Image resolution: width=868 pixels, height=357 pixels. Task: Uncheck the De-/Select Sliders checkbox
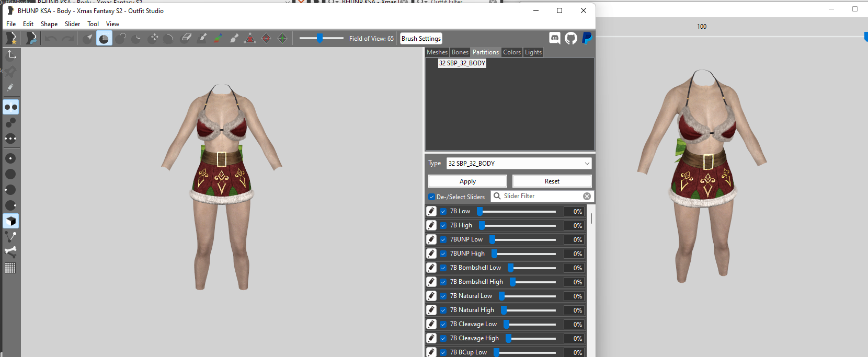[x=431, y=197]
